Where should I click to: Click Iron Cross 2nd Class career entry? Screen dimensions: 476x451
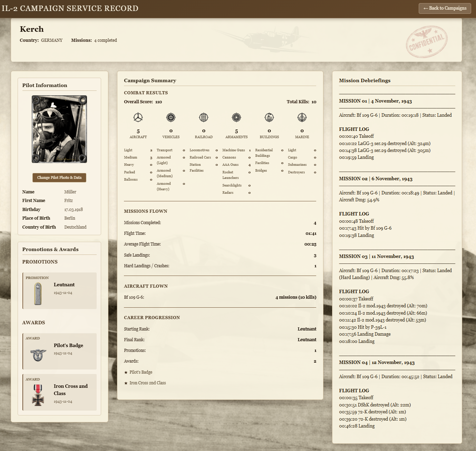coord(147,383)
